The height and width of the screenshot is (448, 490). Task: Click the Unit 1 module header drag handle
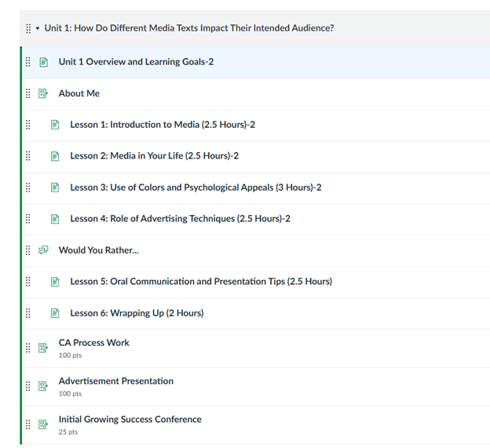[x=28, y=28]
